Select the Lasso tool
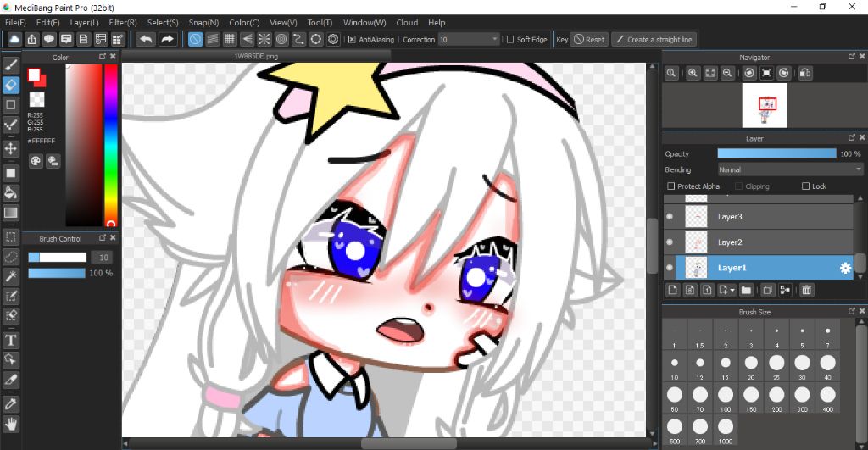Viewport: 868px width, 450px height. tap(10, 257)
